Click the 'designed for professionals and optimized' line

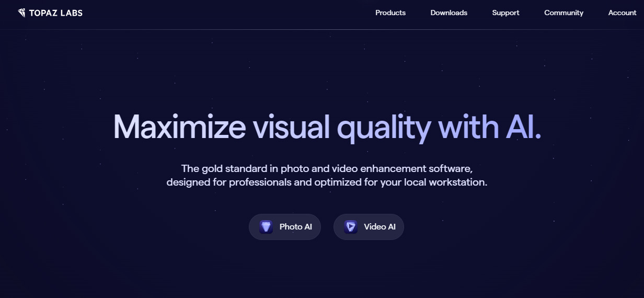[327, 183]
